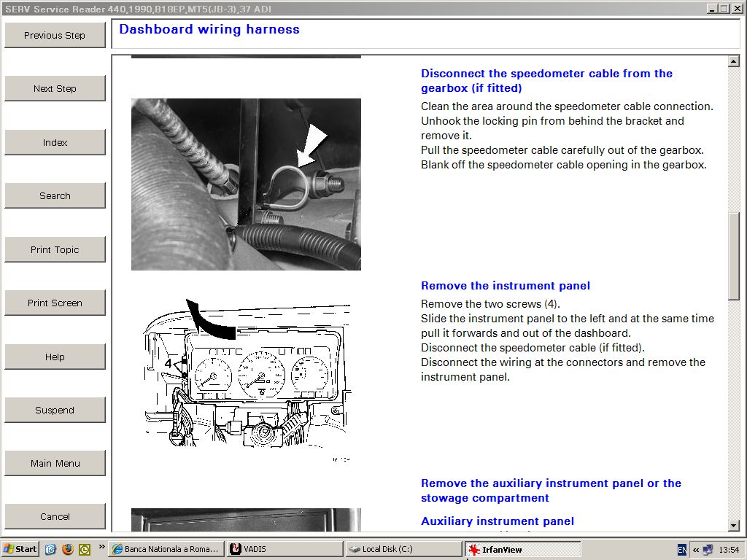747x560 pixels.
Task: Open the Index
Action: tap(55, 142)
